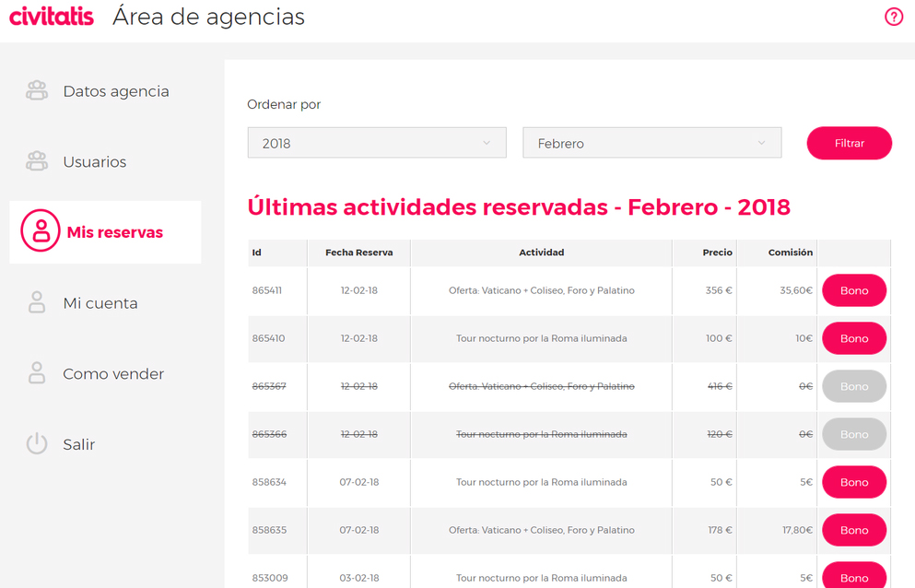
Task: Click the Fecha Reserva column header
Action: [358, 253]
